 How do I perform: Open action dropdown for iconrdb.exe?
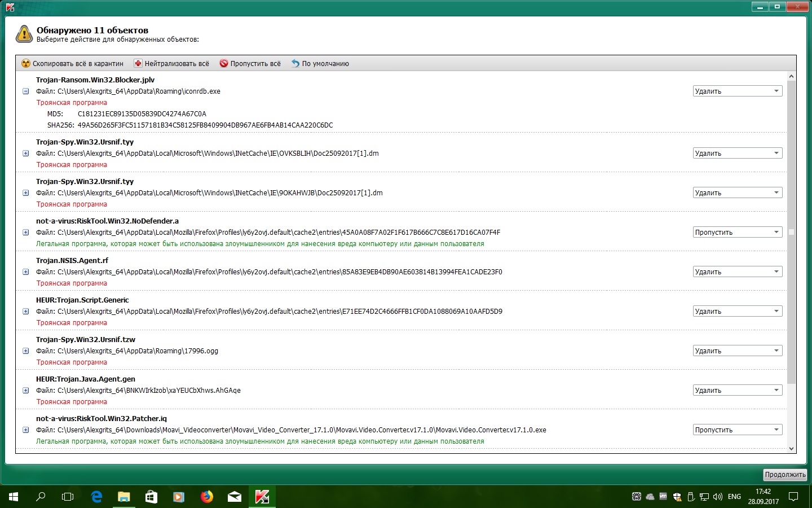[x=738, y=91]
